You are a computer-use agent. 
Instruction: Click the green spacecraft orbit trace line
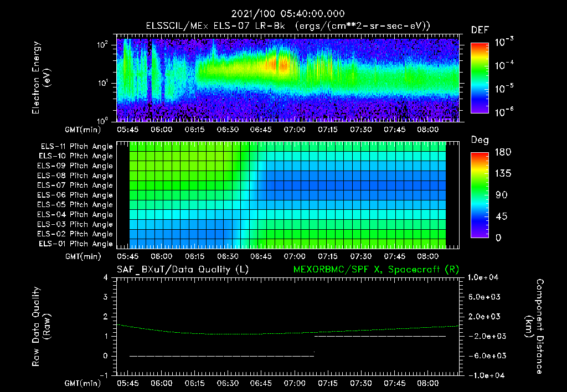(287, 333)
